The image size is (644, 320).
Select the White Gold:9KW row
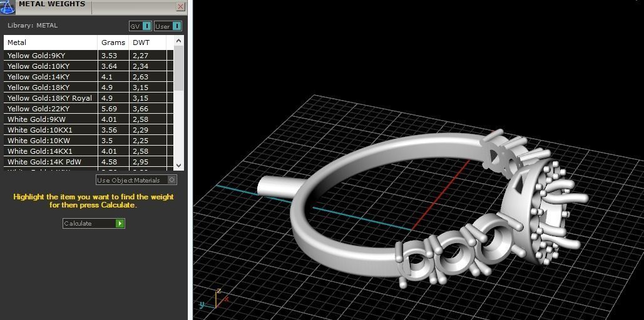pyautogui.click(x=88, y=119)
